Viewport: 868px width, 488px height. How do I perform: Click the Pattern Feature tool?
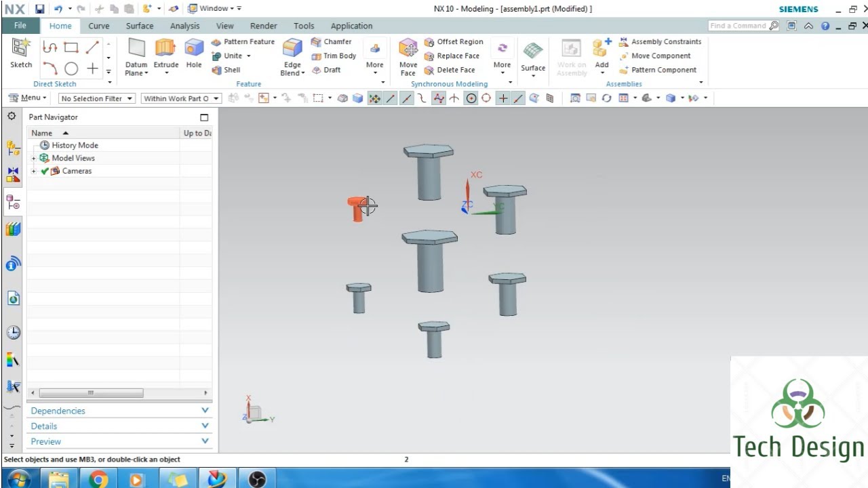pos(243,41)
